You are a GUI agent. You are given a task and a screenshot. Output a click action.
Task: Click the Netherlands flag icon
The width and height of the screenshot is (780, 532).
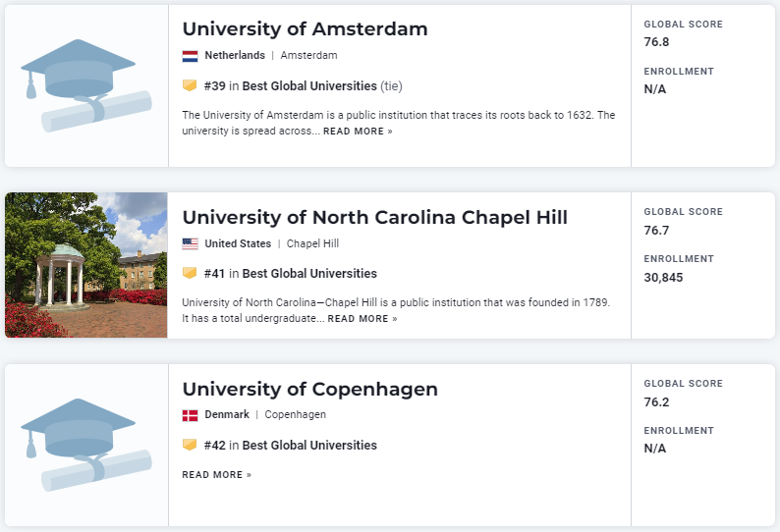190,56
